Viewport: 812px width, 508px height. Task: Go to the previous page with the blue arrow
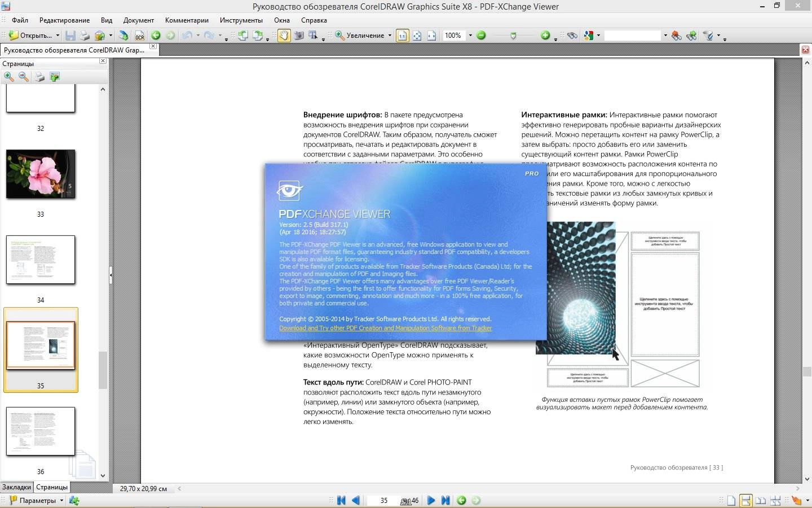coord(355,501)
